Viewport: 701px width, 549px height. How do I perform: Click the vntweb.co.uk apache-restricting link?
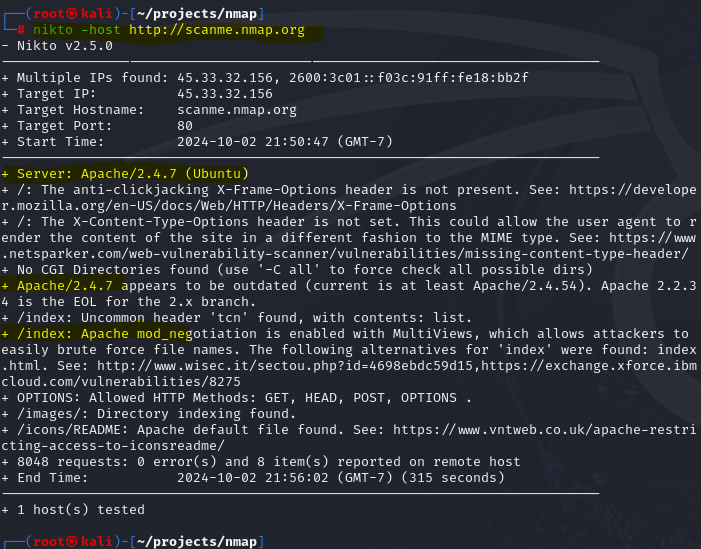pyautogui.click(x=545, y=430)
